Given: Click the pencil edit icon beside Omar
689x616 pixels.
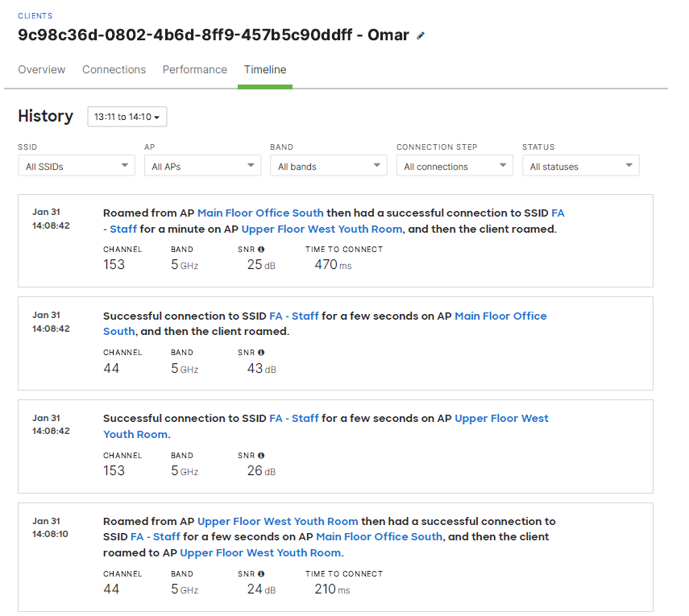Looking at the screenshot, I should [x=421, y=36].
